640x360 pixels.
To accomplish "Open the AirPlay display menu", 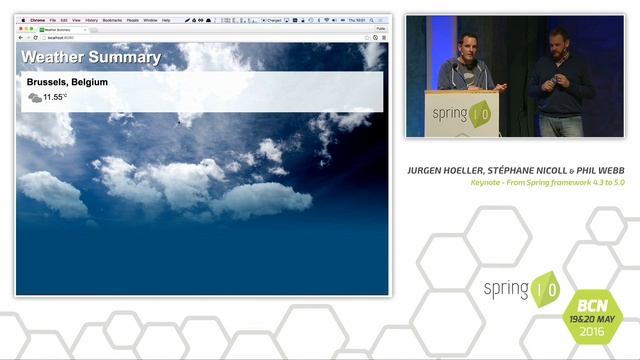I will 287,20.
